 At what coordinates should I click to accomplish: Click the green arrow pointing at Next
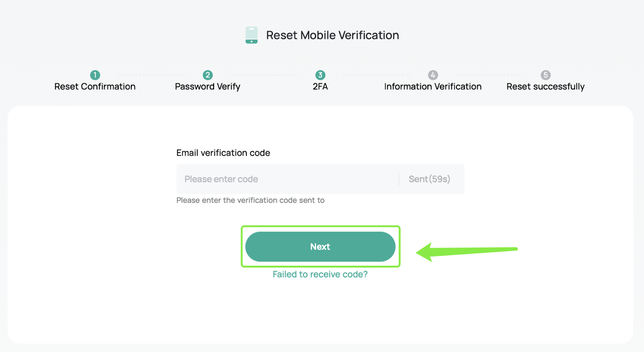(467, 252)
